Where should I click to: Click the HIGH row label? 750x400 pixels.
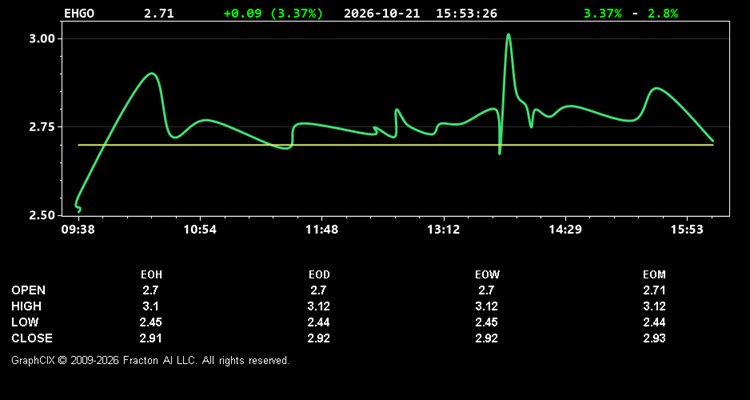tap(26, 306)
